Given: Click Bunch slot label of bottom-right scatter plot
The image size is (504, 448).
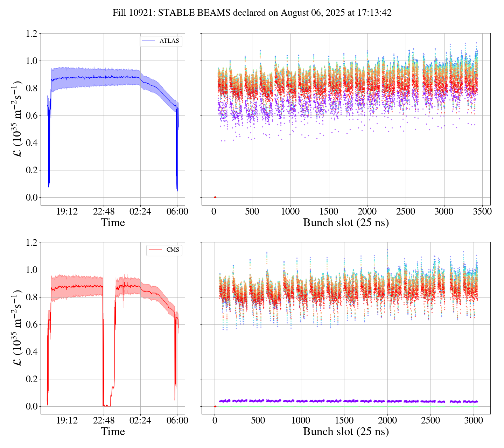Looking at the screenshot, I should [346, 432].
